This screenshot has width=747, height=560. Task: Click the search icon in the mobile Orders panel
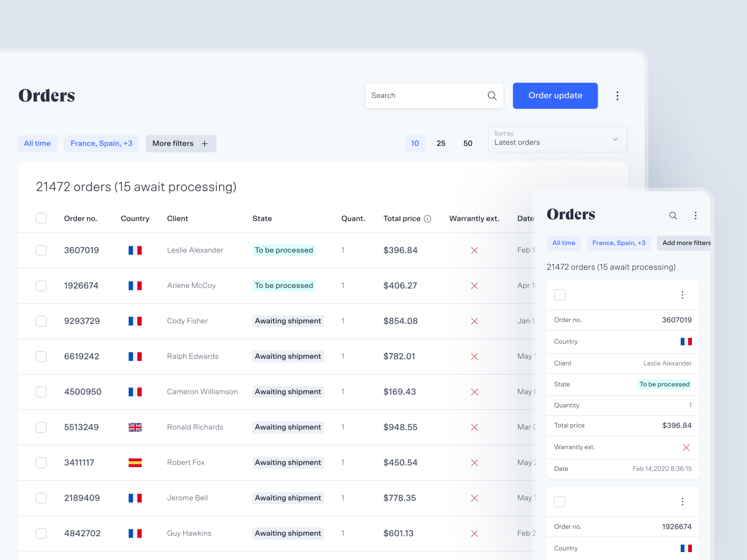673,216
